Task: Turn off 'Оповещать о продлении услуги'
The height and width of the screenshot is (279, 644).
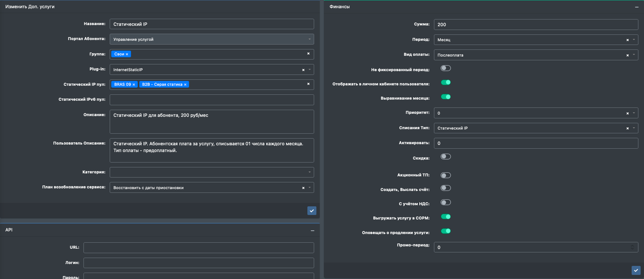Action: 446,231
